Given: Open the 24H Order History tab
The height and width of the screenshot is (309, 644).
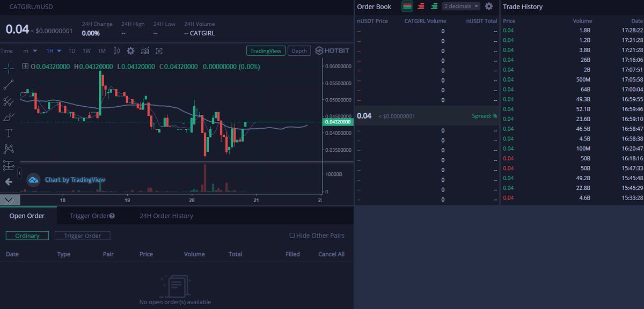Looking at the screenshot, I should 166,216.
